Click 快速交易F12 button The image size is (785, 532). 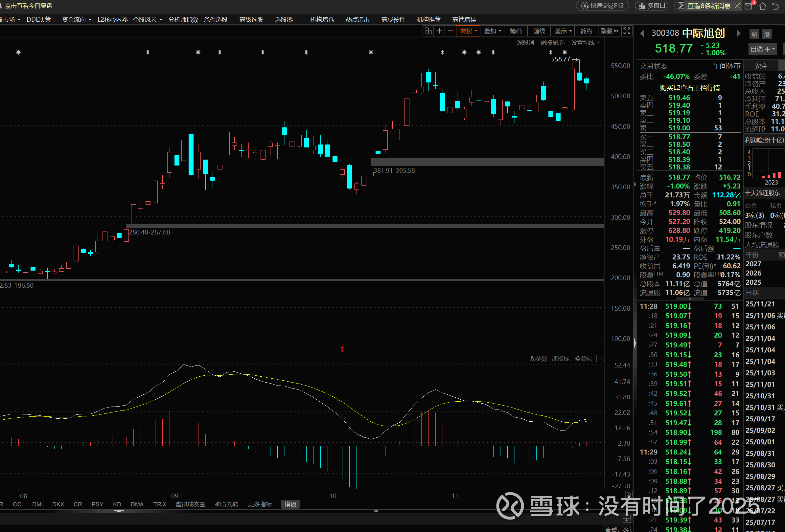coord(603,6)
